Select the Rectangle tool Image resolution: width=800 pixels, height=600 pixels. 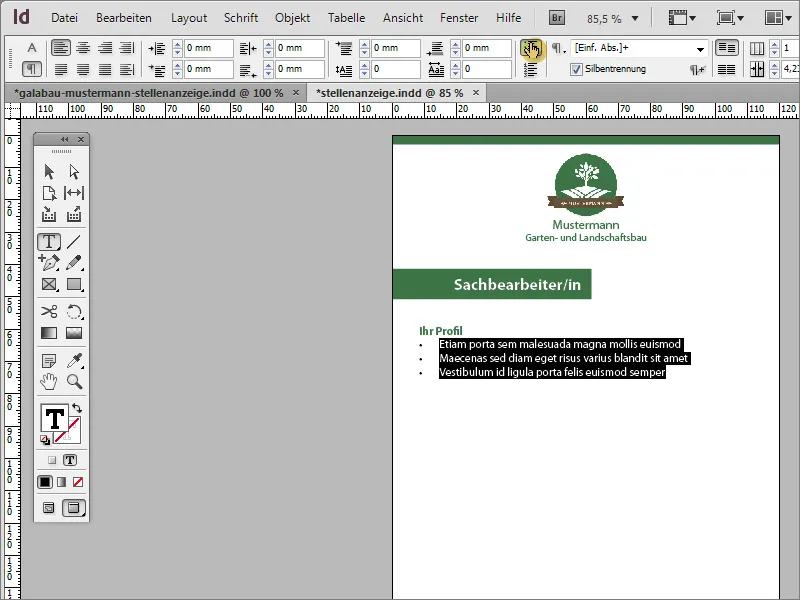point(74,284)
